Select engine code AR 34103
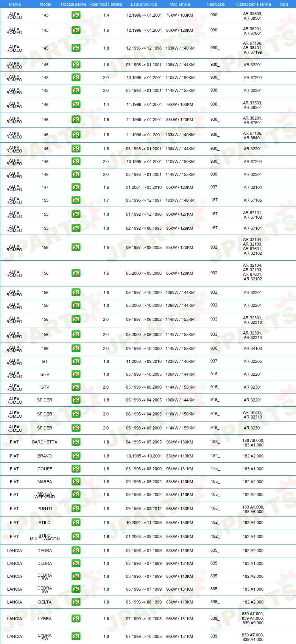Screen dimensions: 296x644 click(x=252, y=349)
